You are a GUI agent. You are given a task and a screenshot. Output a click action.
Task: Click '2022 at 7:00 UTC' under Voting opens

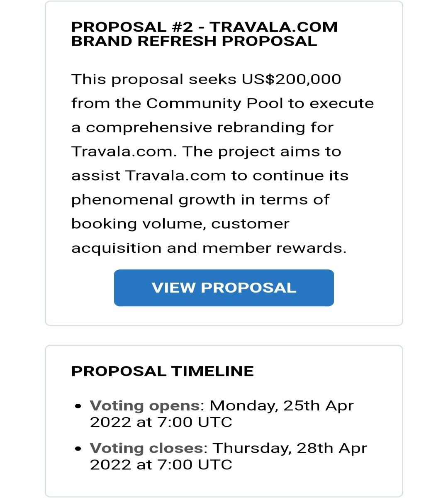pos(161,422)
